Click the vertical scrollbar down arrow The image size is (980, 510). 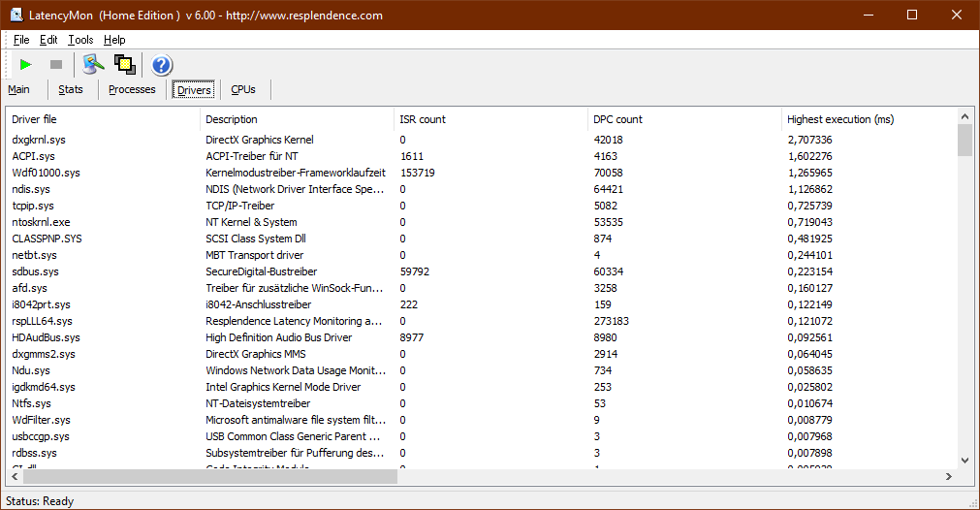(964, 460)
